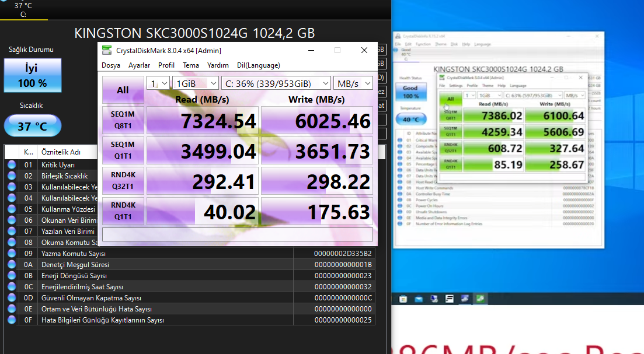Click status orb for row 07 Yazılan Veri Birimi

tap(12, 231)
